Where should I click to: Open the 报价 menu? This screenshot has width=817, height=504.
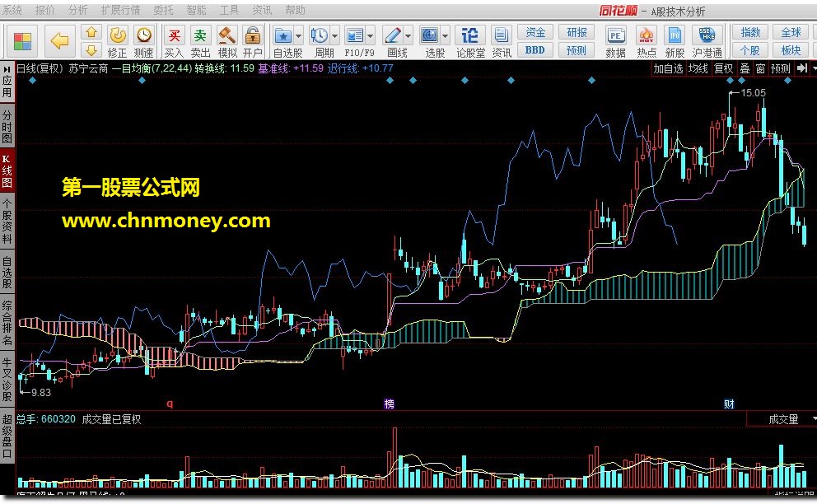pyautogui.click(x=44, y=10)
